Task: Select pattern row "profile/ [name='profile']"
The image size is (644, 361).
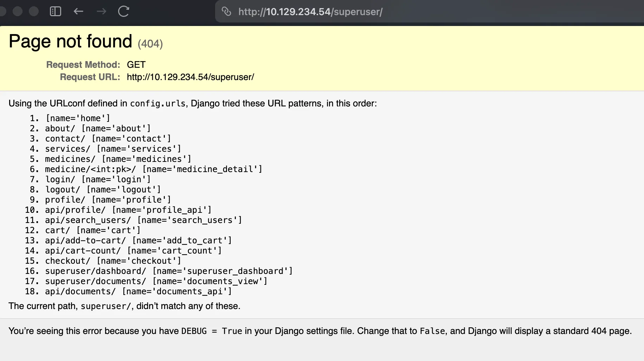Action: (x=108, y=200)
